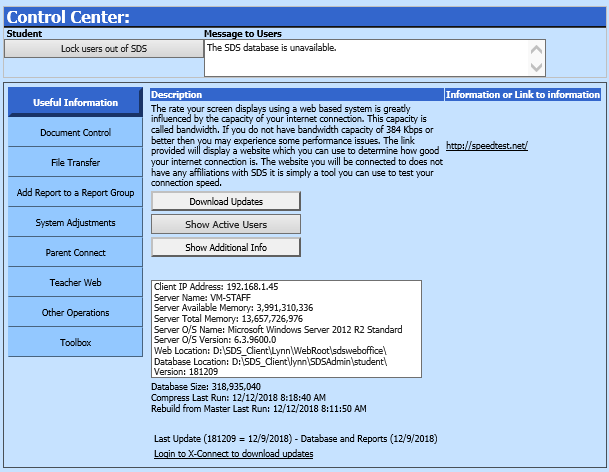This screenshot has height=472, width=609.
Task: Click Login to X-Connect to download updates
Action: [233, 454]
